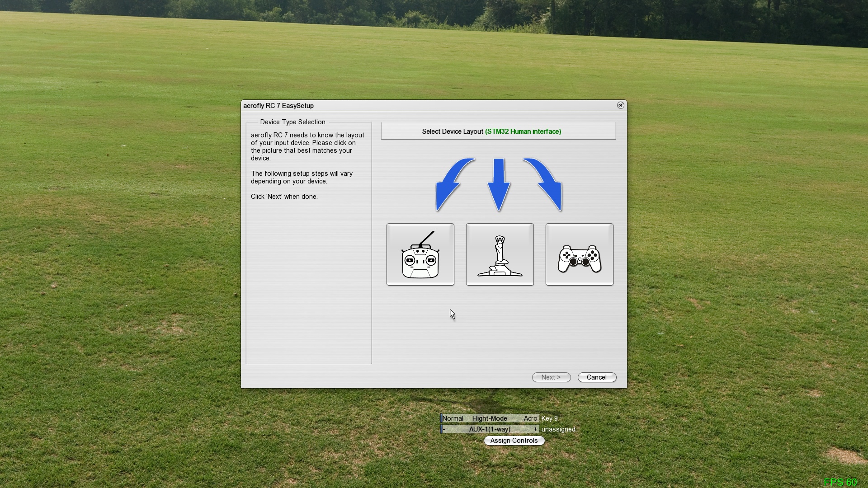The width and height of the screenshot is (868, 488).
Task: Click the Cancel button to dismiss
Action: 597,377
